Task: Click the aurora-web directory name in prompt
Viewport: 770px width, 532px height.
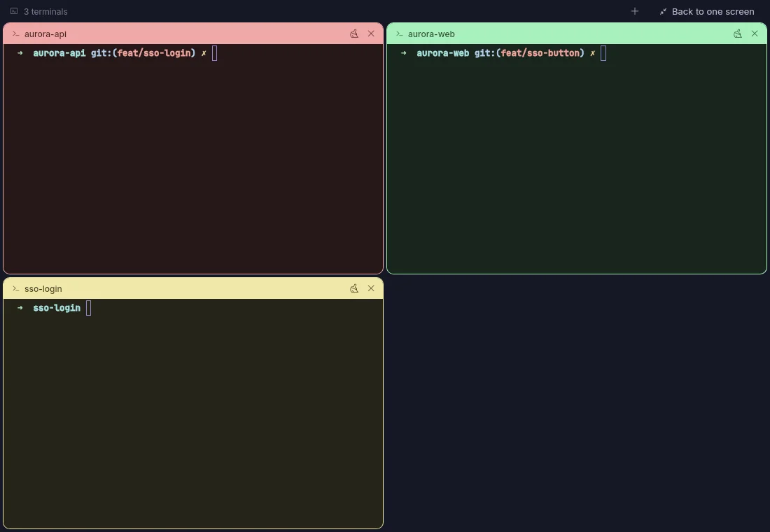Action: 443,53
